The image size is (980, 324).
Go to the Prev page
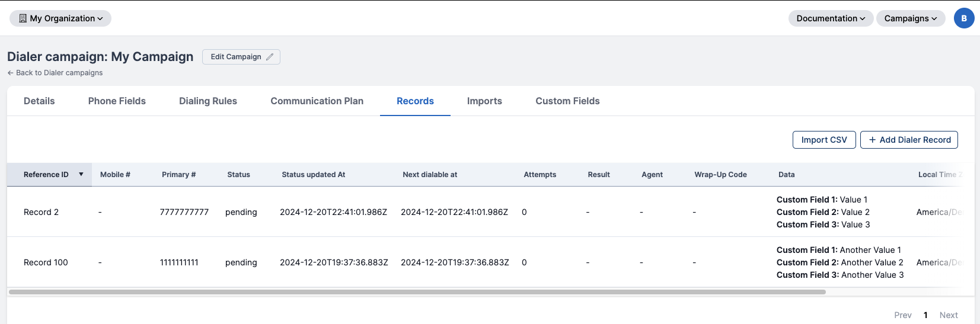(x=903, y=315)
